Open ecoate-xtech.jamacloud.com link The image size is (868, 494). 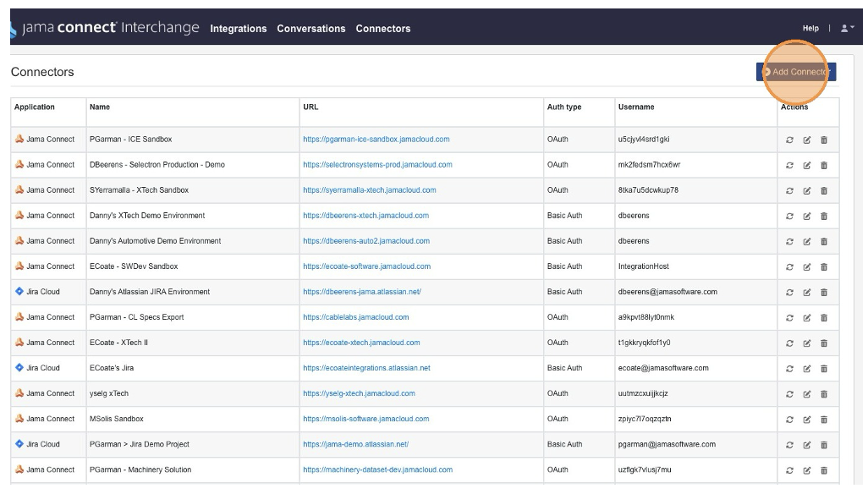(361, 343)
